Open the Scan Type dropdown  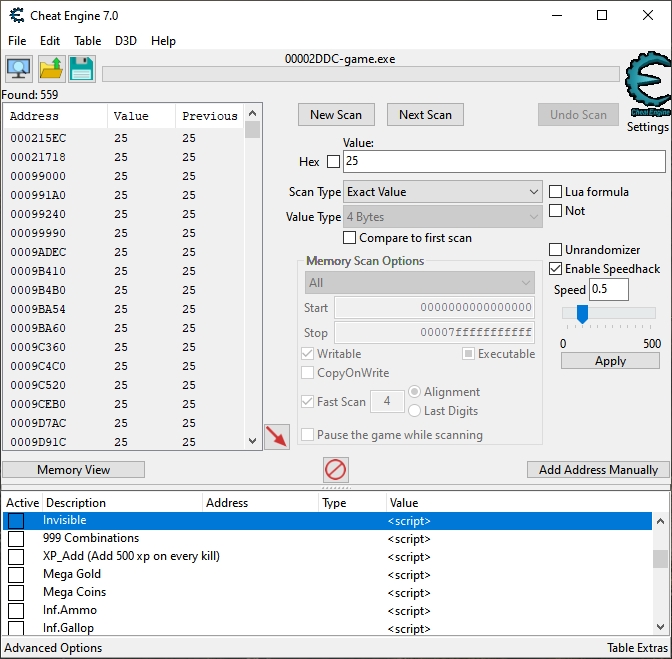442,192
